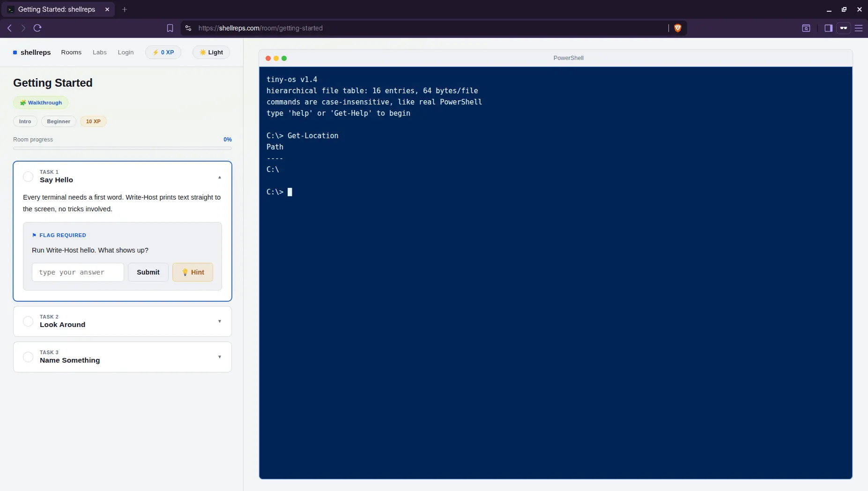The image size is (868, 491).
Task: Collapse Task 1 Say Hello
Action: click(x=220, y=178)
